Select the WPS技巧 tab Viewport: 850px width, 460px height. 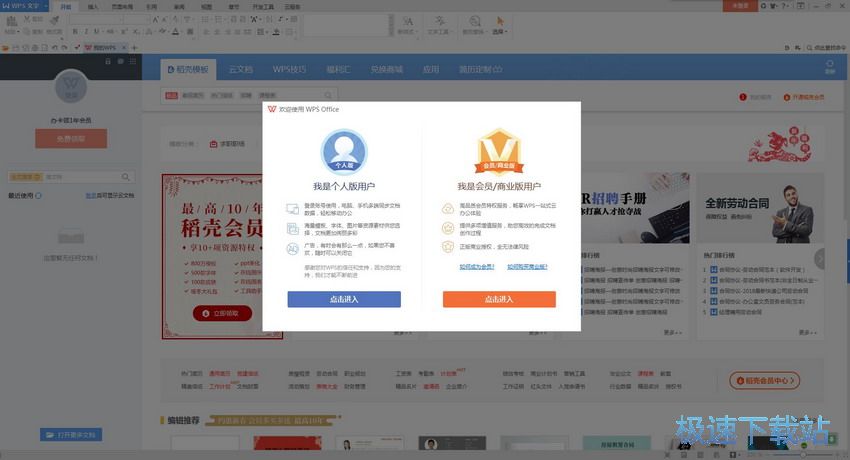289,69
